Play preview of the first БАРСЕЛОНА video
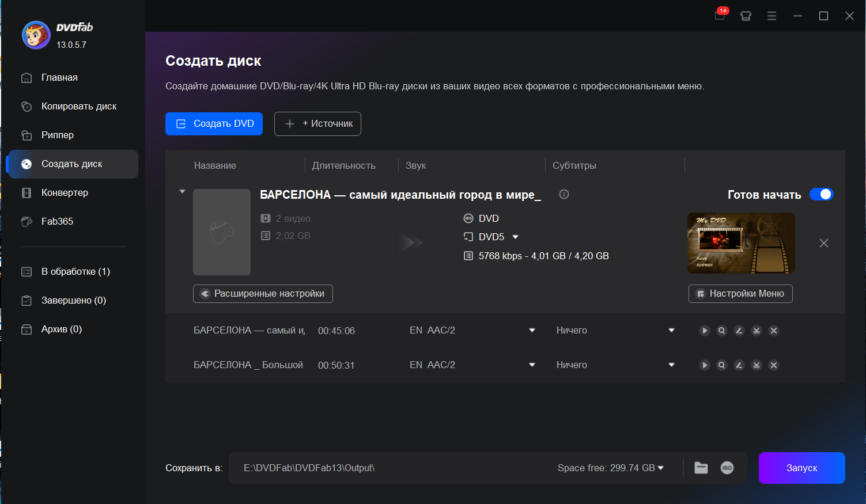 coord(704,331)
